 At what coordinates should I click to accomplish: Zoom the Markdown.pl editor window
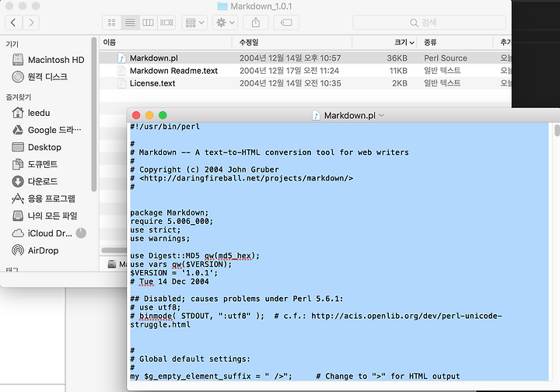(163, 115)
